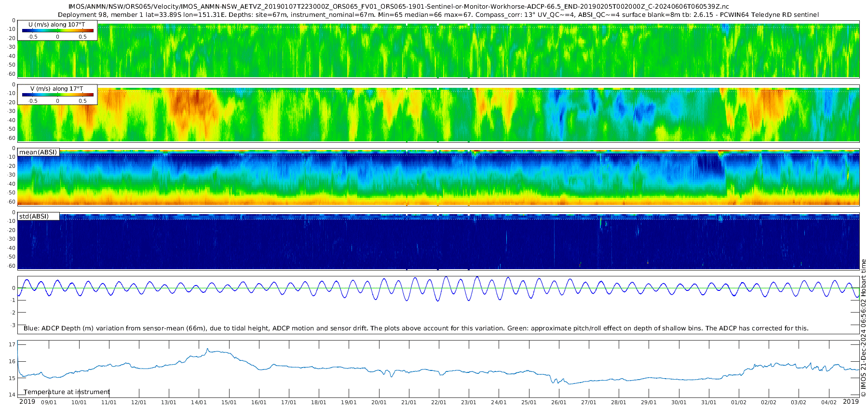This screenshot has height=410, width=868.
Task: Click the U velocity colorbar gradient
Action: click(x=58, y=30)
